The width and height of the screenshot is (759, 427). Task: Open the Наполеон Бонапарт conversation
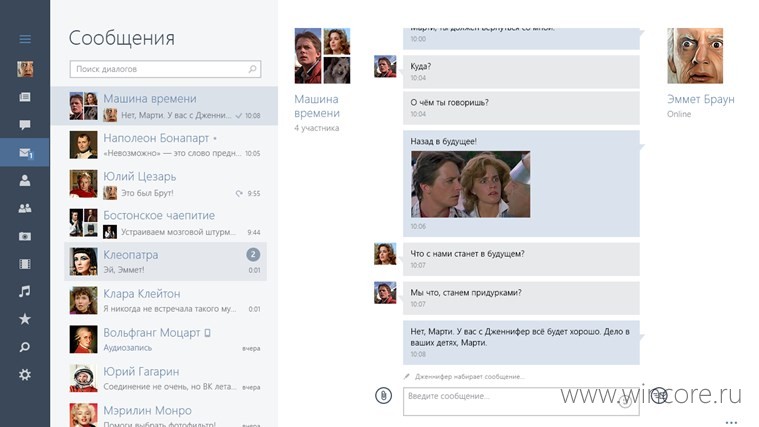166,145
